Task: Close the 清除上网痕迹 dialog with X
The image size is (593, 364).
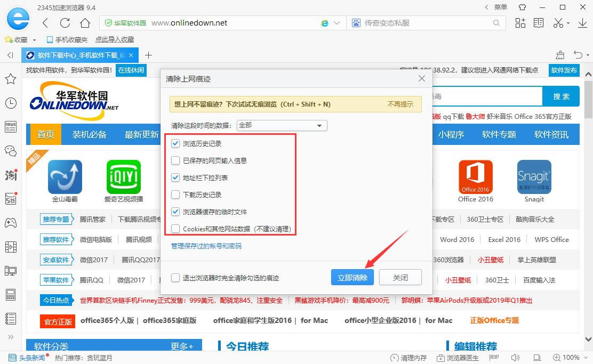Action: click(x=422, y=78)
